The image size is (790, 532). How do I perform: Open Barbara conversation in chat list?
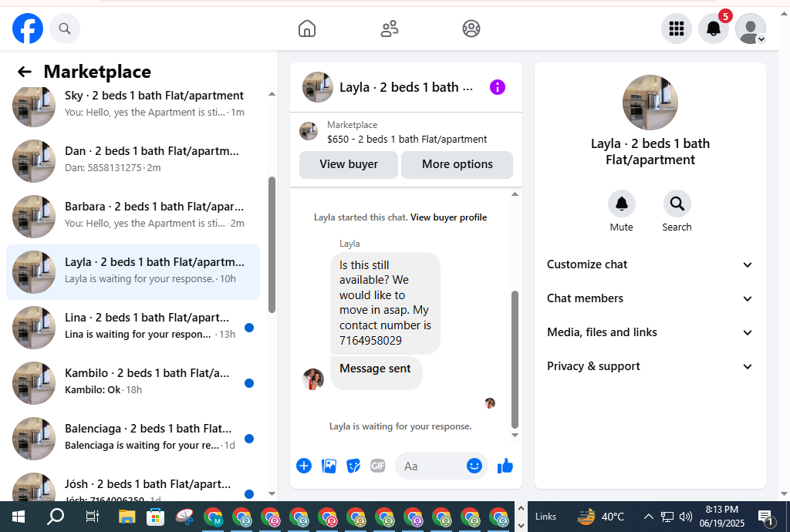tap(133, 217)
